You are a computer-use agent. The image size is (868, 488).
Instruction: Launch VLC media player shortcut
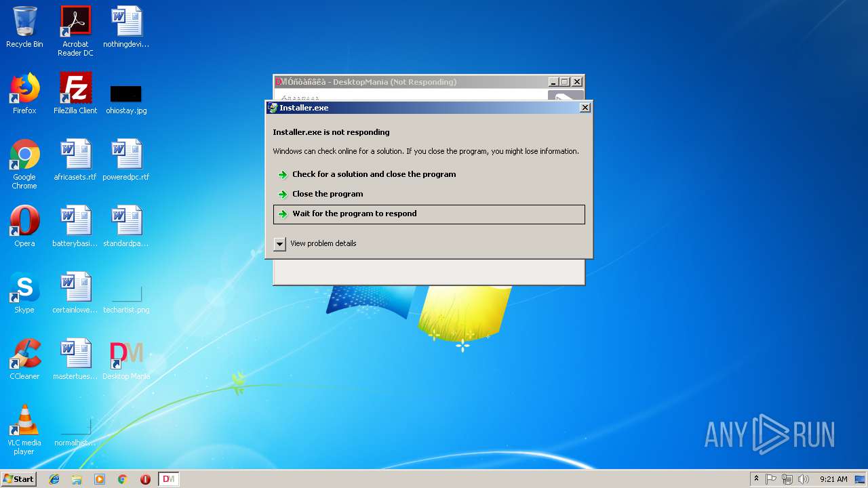[24, 430]
